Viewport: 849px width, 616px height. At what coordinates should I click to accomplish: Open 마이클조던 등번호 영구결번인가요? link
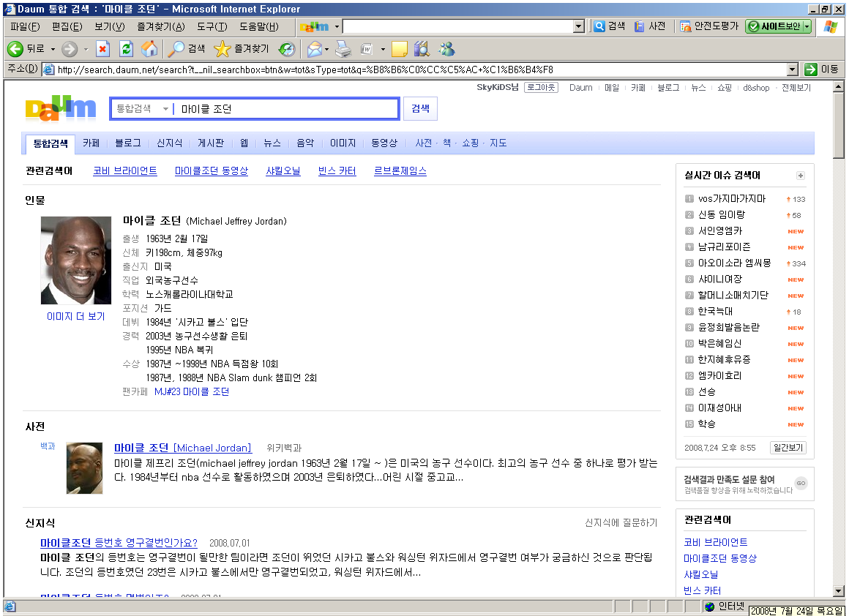[x=119, y=542]
